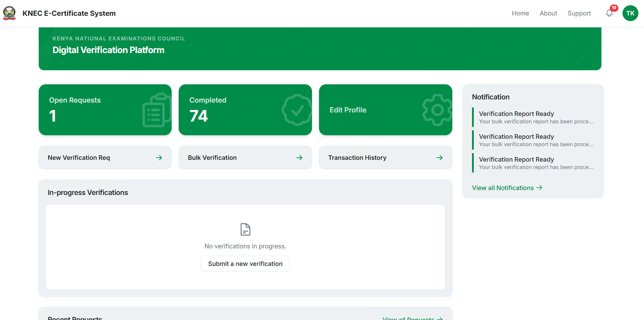Open the first Verification Report Ready notification
This screenshot has width=644, height=320.
533,117
